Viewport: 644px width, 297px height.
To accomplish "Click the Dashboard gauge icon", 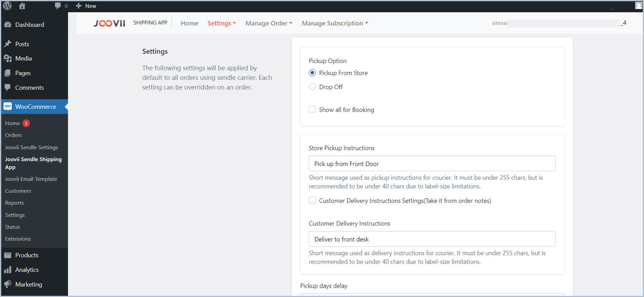I will (8, 25).
